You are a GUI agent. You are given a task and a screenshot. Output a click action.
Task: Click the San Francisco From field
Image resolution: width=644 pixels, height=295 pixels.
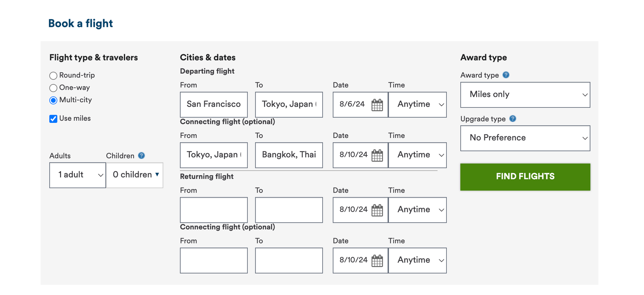pyautogui.click(x=214, y=104)
